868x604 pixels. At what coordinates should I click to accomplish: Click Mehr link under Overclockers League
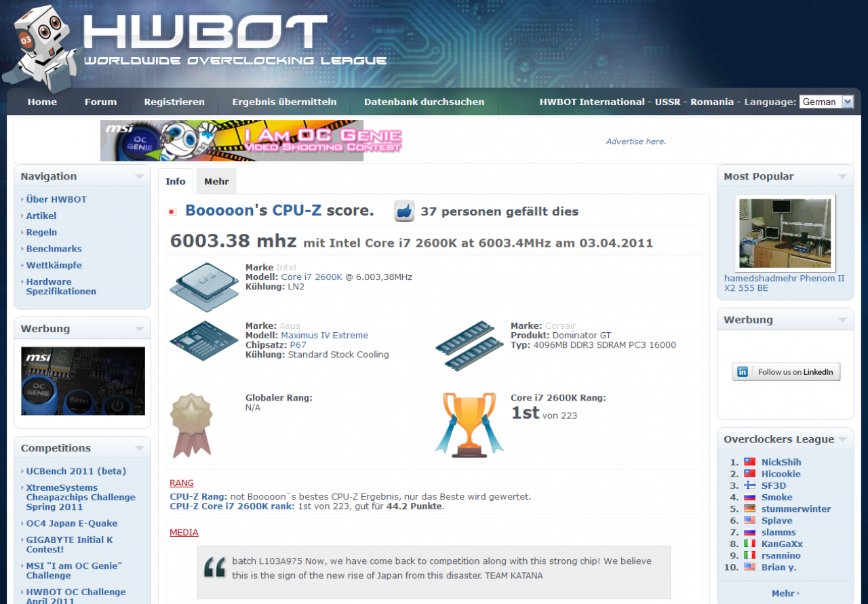785,593
